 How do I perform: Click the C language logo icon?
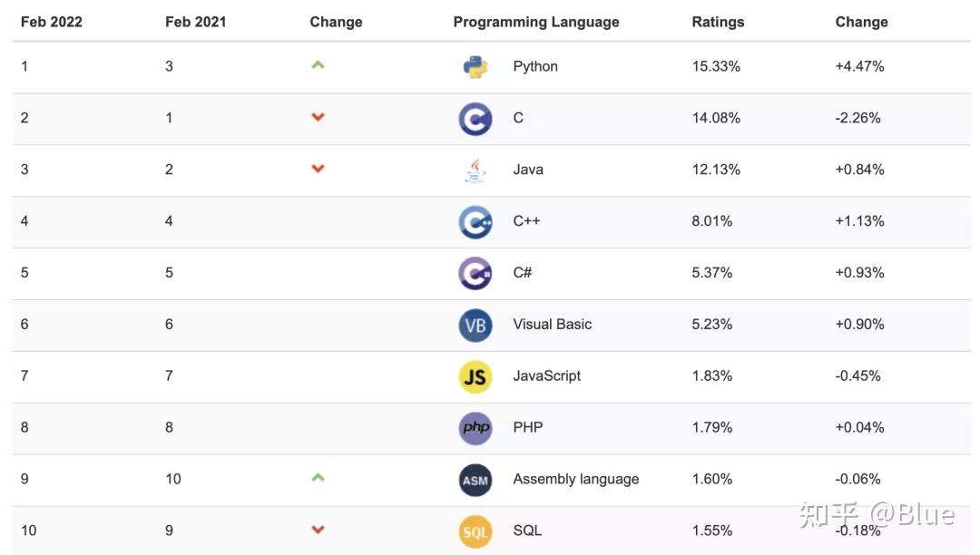click(475, 119)
